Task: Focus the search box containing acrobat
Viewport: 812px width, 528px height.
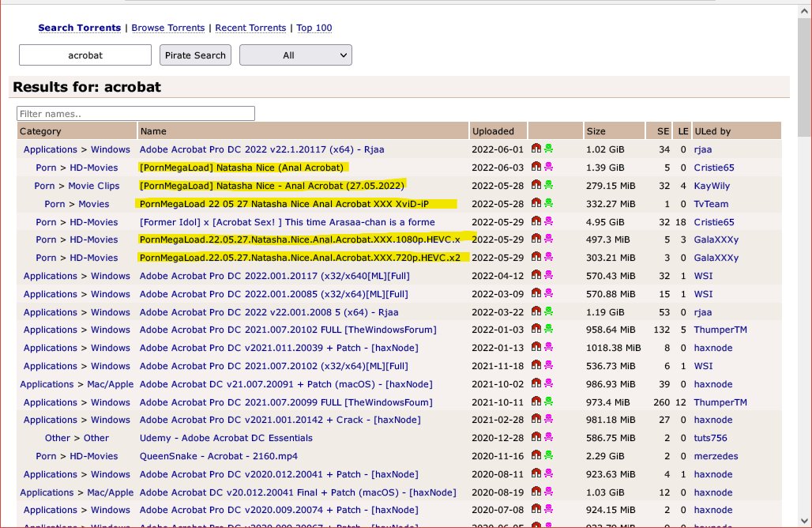Action: pyautogui.click(x=85, y=55)
